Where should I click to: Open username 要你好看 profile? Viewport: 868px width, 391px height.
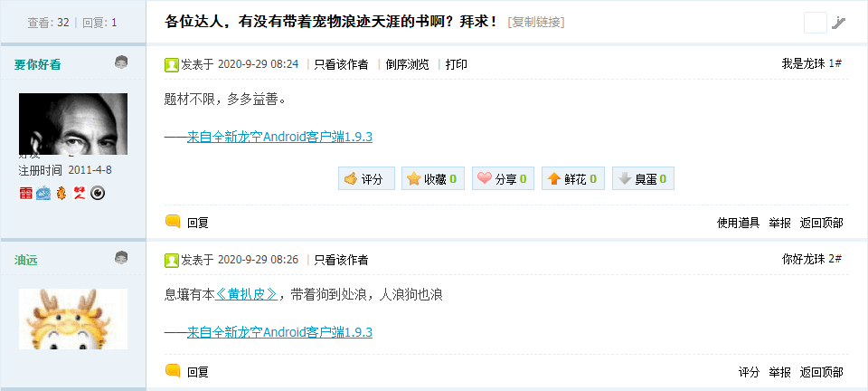pos(38,65)
